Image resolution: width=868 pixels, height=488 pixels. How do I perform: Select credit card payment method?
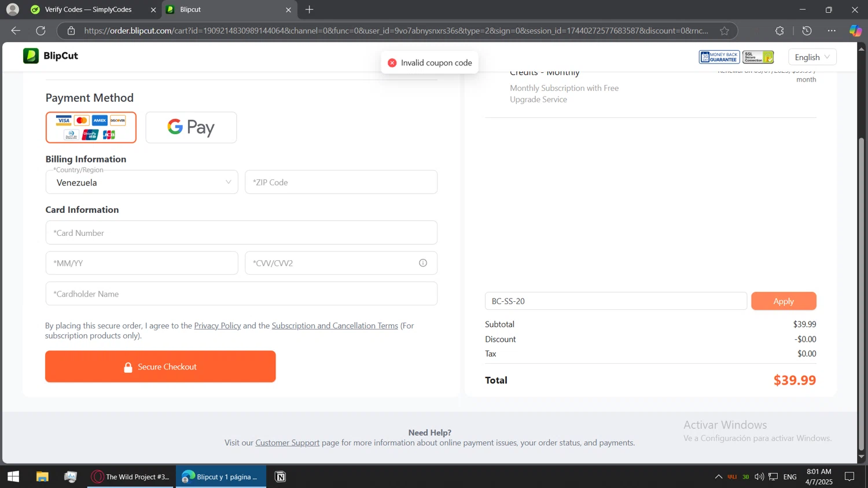click(91, 127)
